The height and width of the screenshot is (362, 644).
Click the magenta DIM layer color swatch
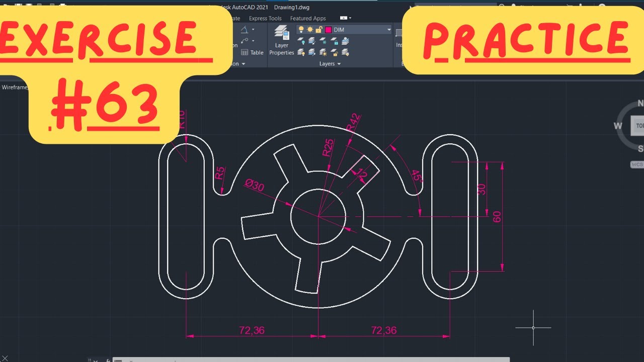click(x=328, y=30)
